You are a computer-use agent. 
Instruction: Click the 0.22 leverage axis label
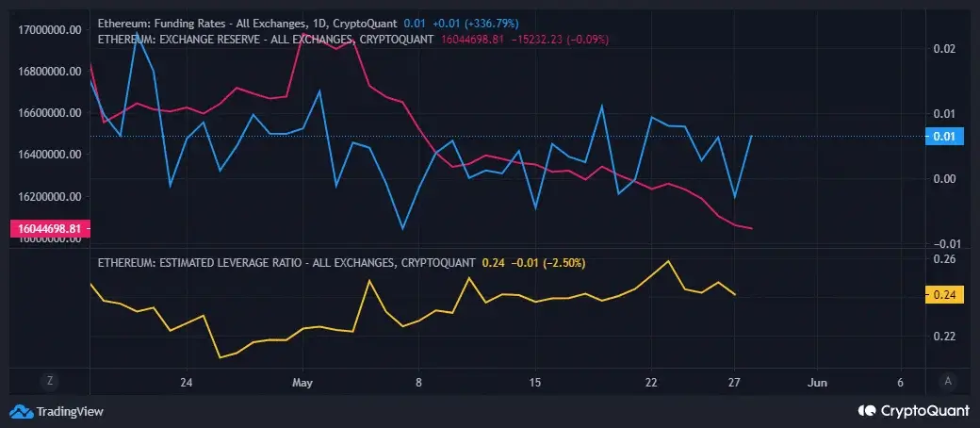click(944, 336)
